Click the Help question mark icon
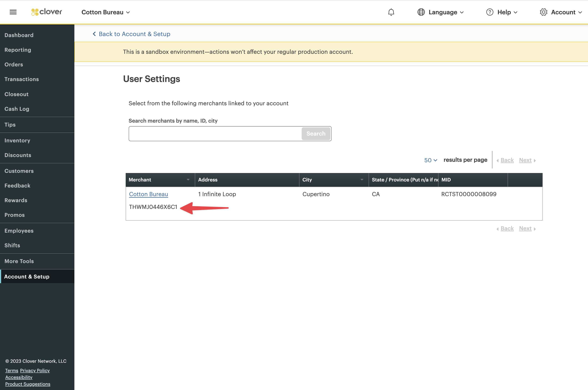 tap(490, 12)
